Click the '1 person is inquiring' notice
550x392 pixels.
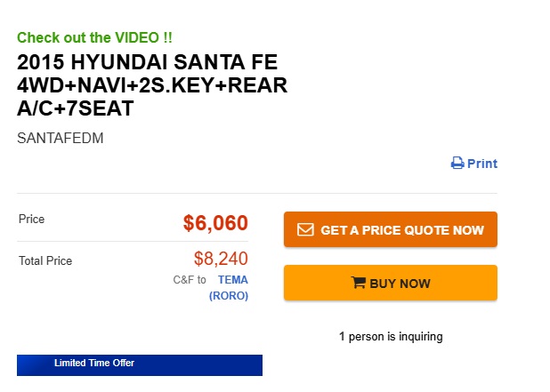tap(391, 337)
